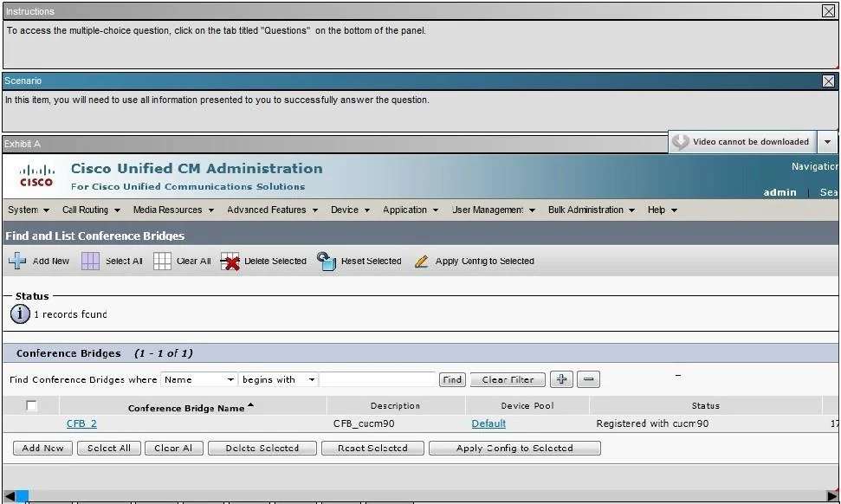This screenshot has height=504, width=841.
Task: Expand the video download bar dropdown arrow
Action: tap(828, 141)
